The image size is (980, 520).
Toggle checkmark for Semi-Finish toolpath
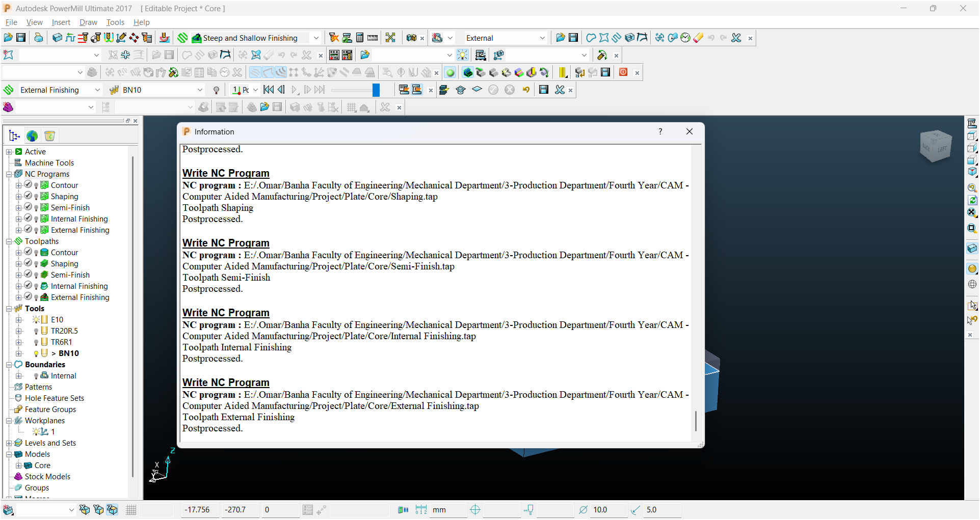coord(29,275)
